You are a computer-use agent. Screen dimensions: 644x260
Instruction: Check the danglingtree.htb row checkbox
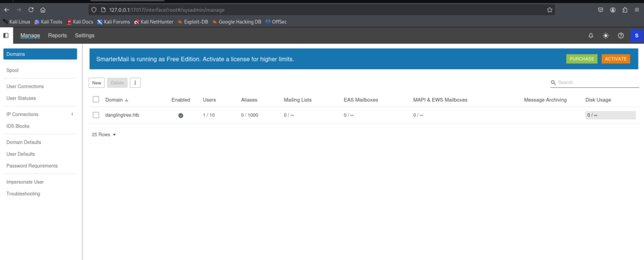pyautogui.click(x=96, y=115)
